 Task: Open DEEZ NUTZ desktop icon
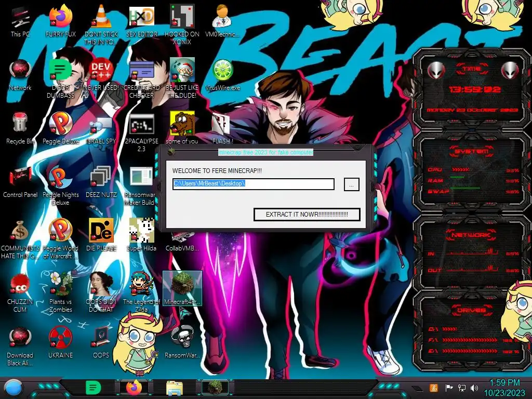point(101,182)
